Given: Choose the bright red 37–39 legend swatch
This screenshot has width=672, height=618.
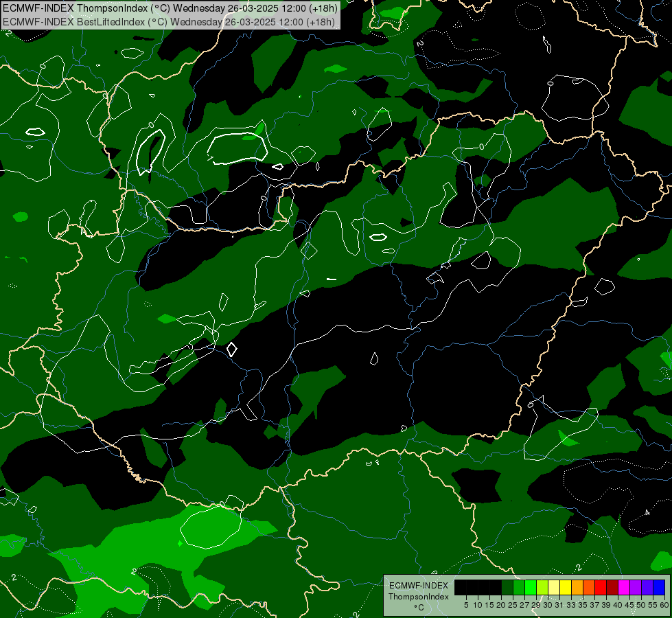Looking at the screenshot, I should coord(601,587).
